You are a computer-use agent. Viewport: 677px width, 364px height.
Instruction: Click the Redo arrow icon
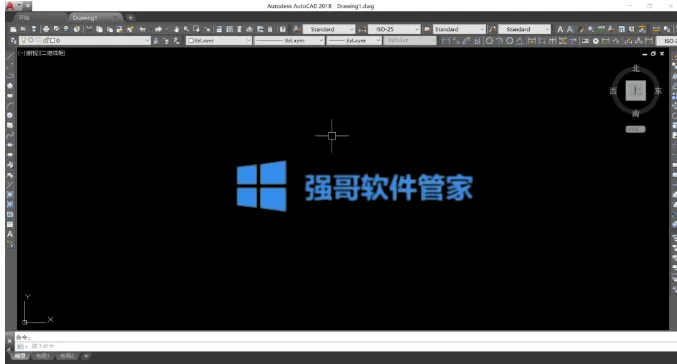tap(158, 29)
